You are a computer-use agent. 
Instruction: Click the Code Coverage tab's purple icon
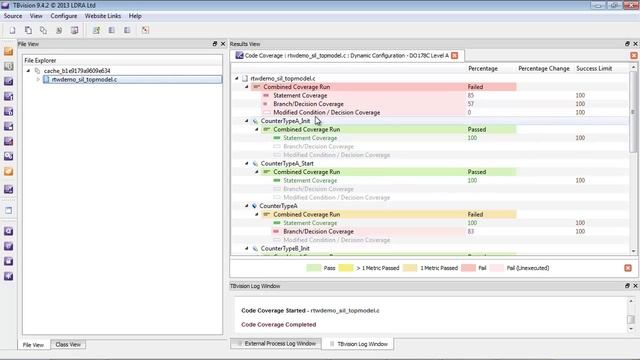pyautogui.click(x=240, y=56)
